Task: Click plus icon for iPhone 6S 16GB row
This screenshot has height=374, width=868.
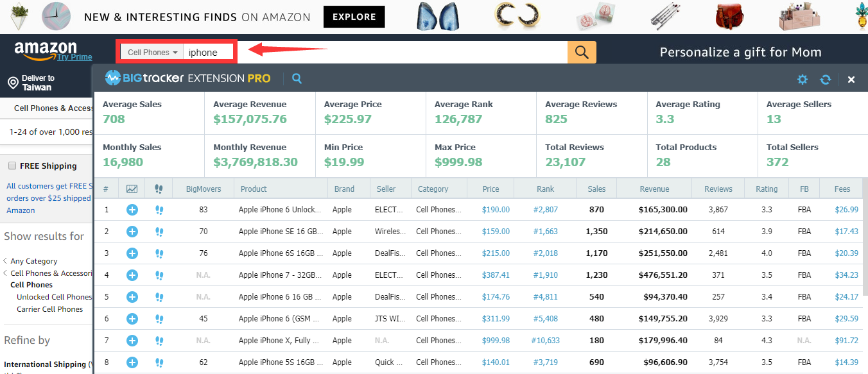Action: 132,253
